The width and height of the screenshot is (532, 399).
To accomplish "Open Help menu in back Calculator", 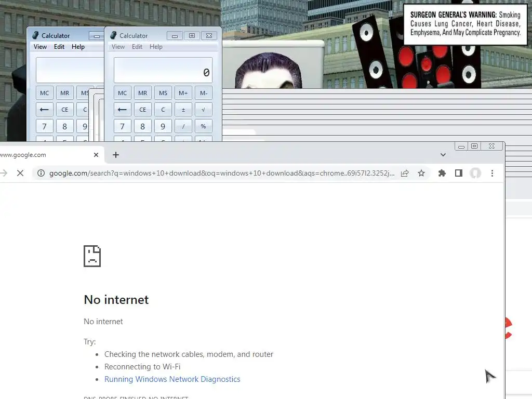I will [78, 46].
